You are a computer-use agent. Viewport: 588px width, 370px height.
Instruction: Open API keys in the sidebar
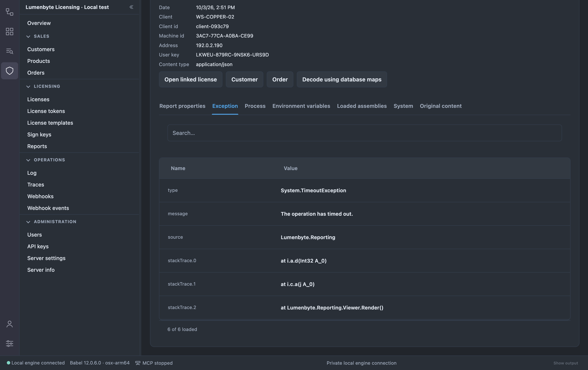(38, 246)
